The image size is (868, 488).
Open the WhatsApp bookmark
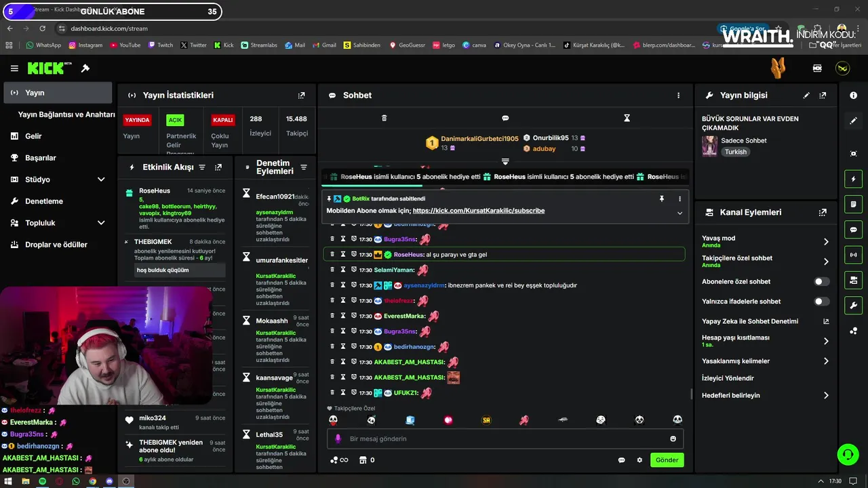[43, 45]
